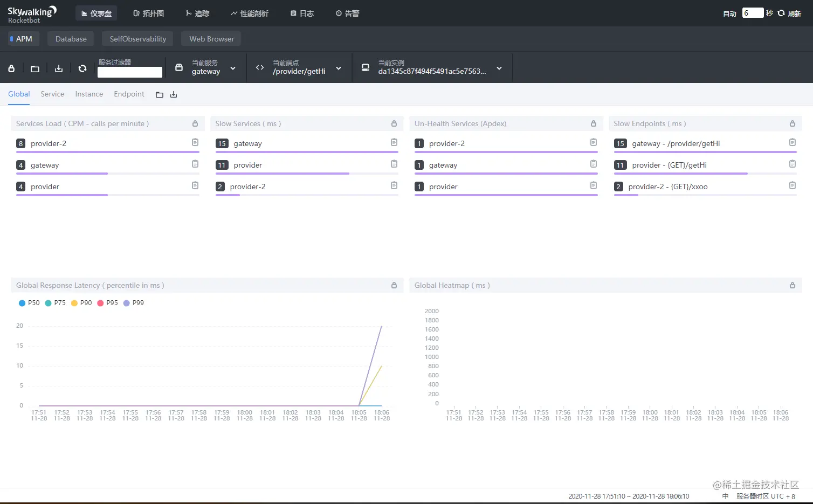The height and width of the screenshot is (504, 813).
Task: Toggle the 自动 auto-refresh option
Action: tap(729, 13)
